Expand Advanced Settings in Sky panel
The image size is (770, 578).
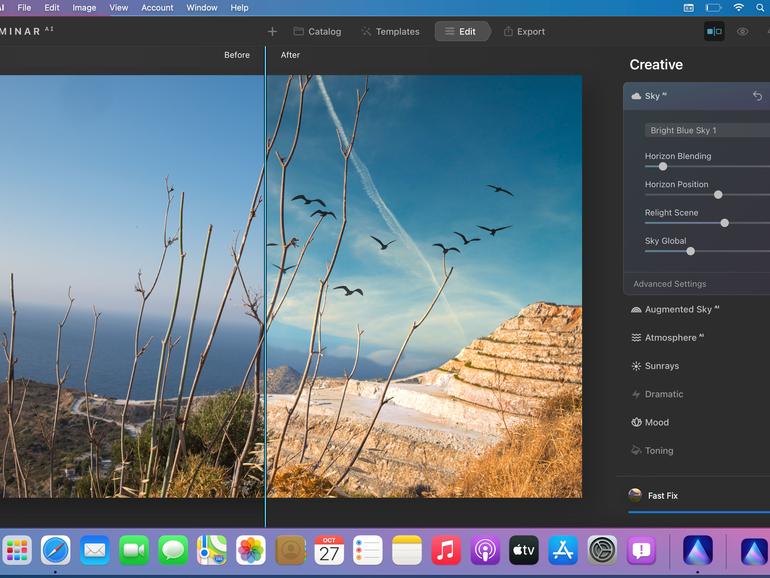tap(669, 284)
